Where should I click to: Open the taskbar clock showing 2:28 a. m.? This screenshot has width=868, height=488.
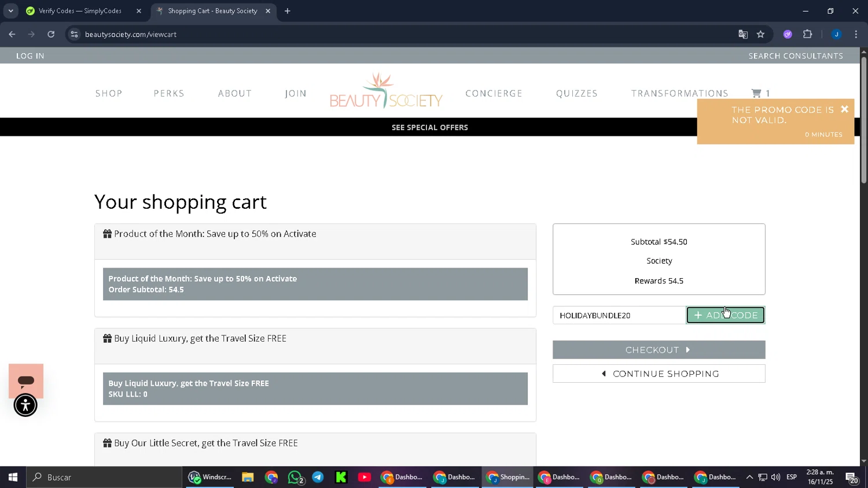tap(820, 477)
